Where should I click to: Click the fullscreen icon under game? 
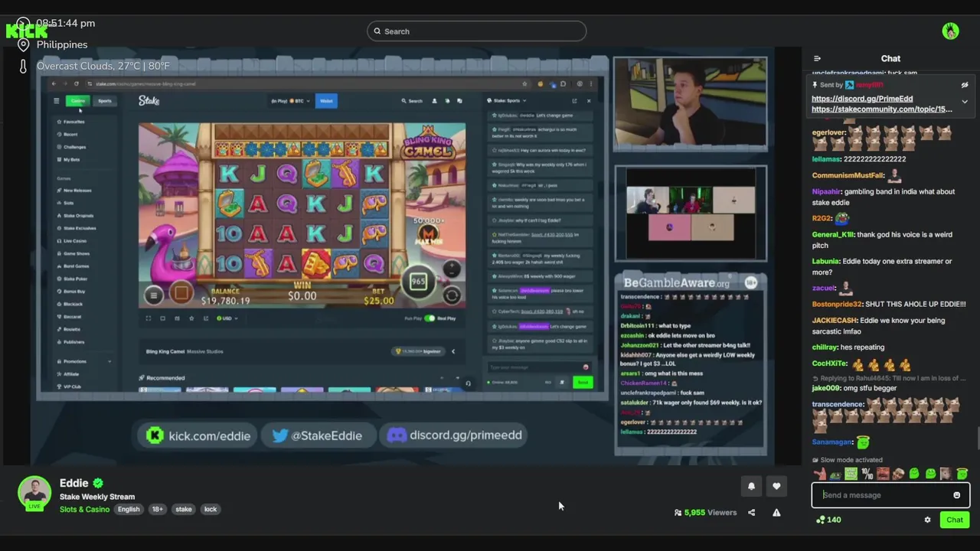pos(149,318)
